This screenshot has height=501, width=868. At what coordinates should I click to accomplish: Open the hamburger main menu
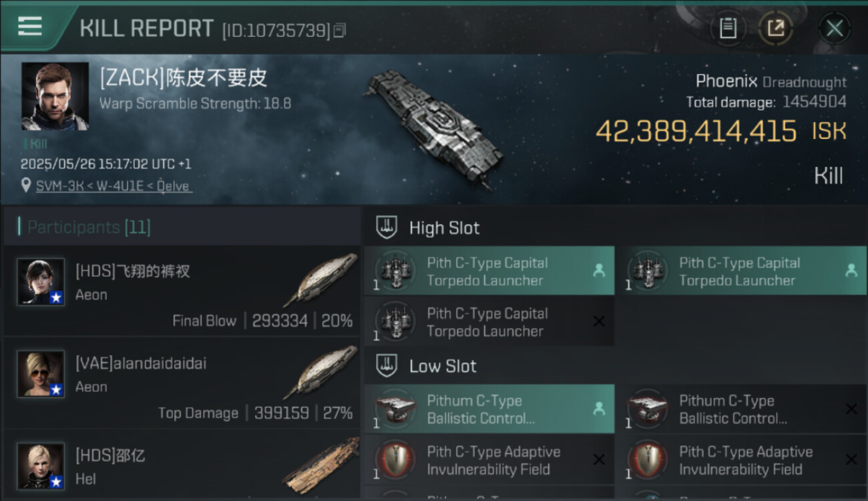30,27
